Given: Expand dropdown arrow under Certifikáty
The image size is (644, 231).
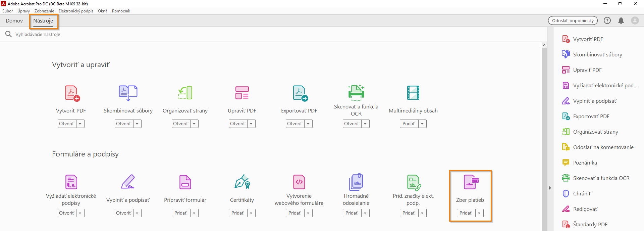Looking at the screenshot, I should (x=251, y=213).
